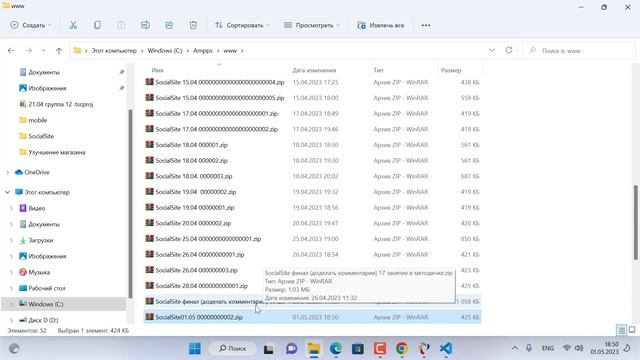Click the Rename icon in toolbar
The height and width of the screenshot is (360, 640).
[x=145, y=25]
